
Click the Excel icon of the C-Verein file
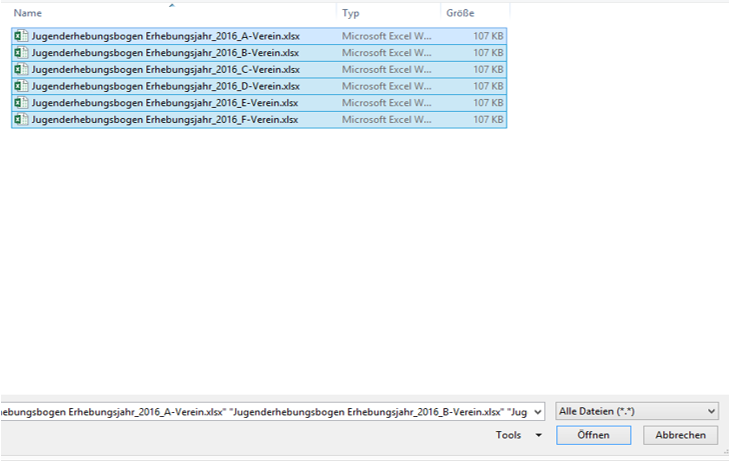(x=21, y=69)
